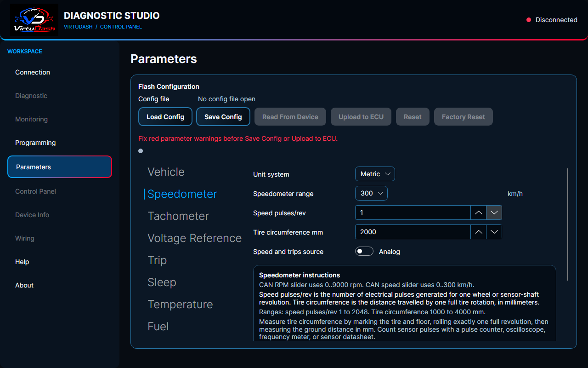Screen dimensions: 588x368
Task: Select the Tachometer parameter category
Action: click(178, 216)
